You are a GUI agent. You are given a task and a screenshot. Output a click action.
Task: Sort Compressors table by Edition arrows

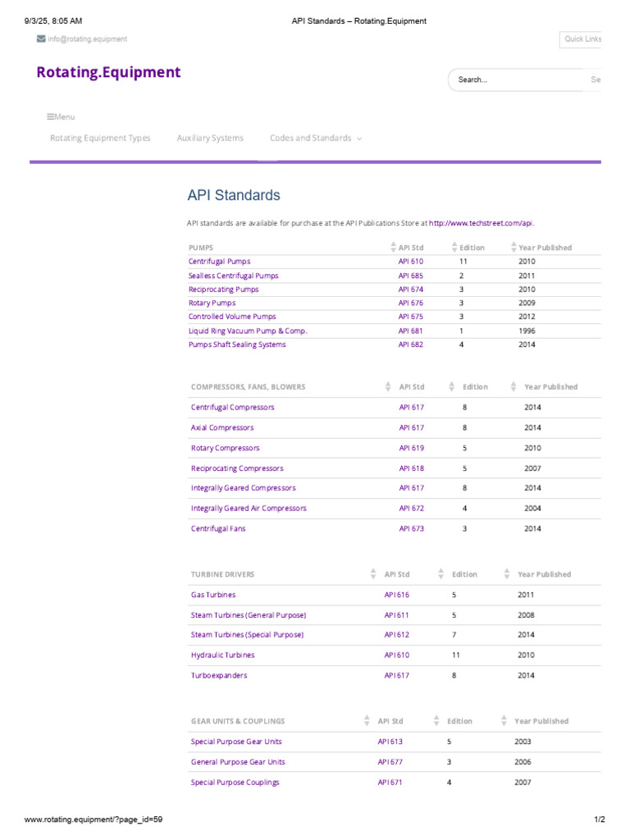click(452, 387)
